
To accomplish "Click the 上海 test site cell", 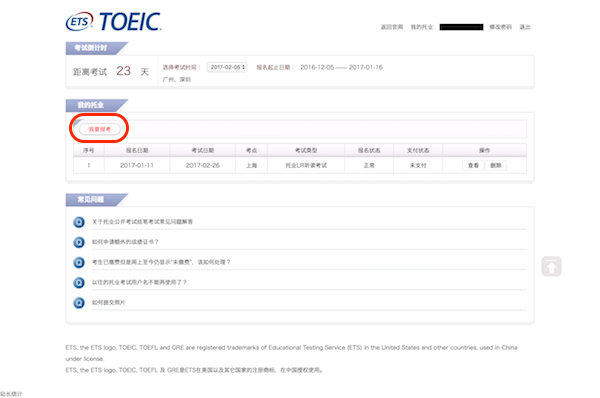I will click(x=251, y=165).
